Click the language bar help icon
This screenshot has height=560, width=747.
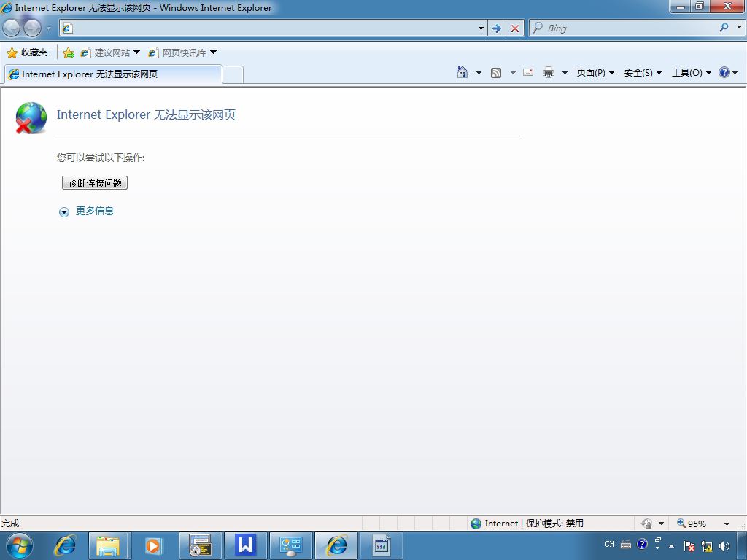tap(642, 544)
